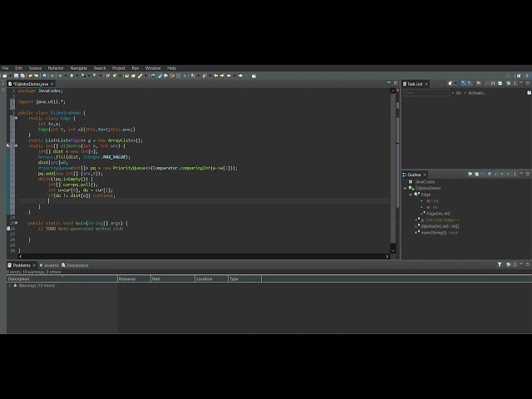
Task: Select the Outline view tab
Action: [414, 175]
